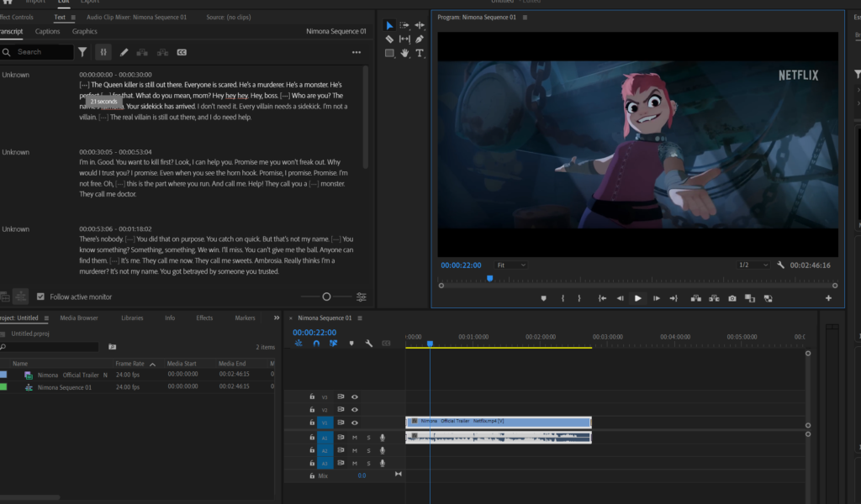Screen dimensions: 861x504
Task: Open the transcript three-dots options menu
Action: [356, 52]
